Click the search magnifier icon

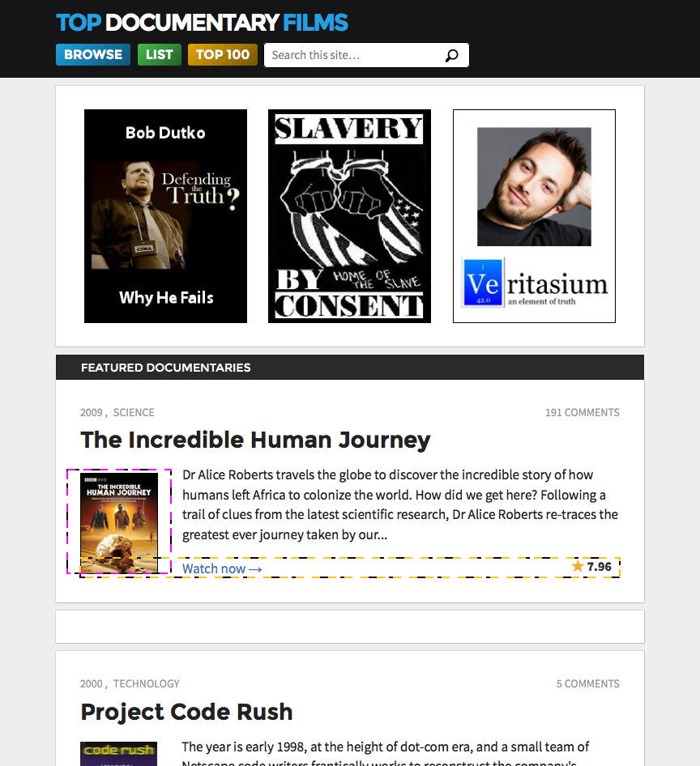point(451,55)
